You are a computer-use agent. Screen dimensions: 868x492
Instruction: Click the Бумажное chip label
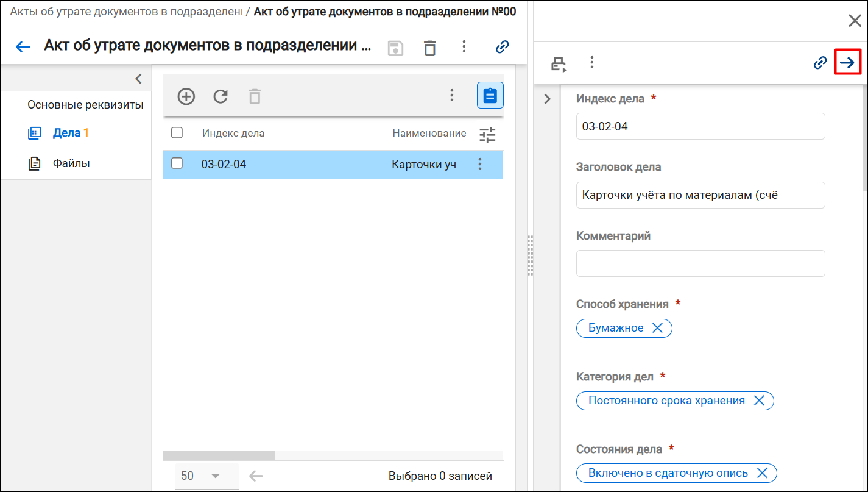coord(616,328)
